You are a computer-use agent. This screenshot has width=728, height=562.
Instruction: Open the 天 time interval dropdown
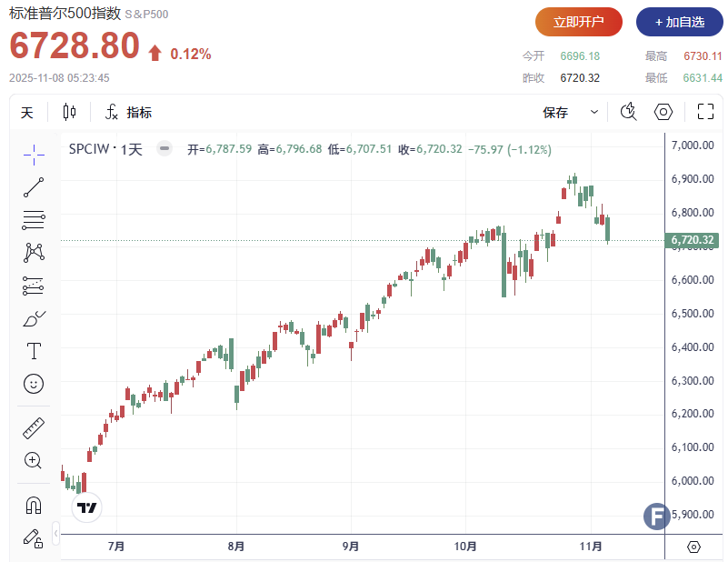point(27,113)
